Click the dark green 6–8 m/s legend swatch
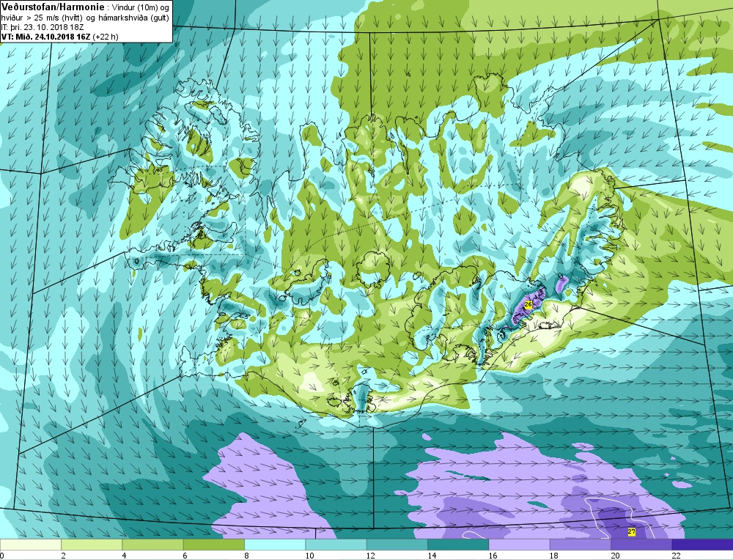Screen dimensions: 733x560 point(214,545)
